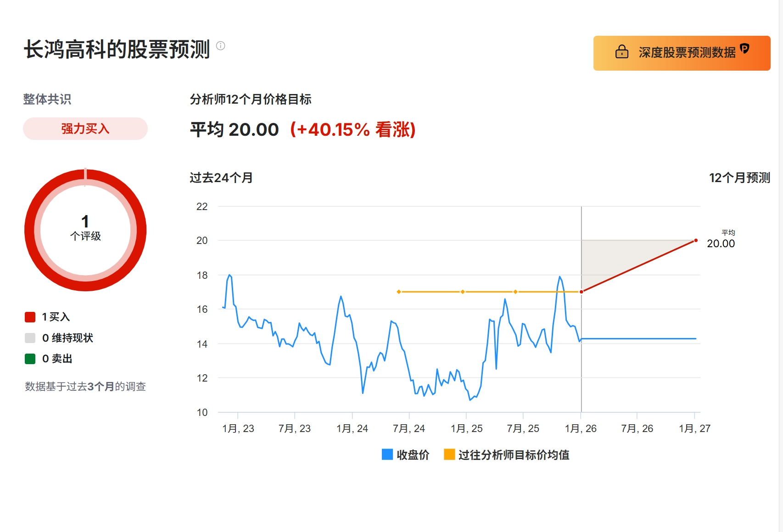Click the '16' y-axis value
The image size is (783, 532).
202,309
